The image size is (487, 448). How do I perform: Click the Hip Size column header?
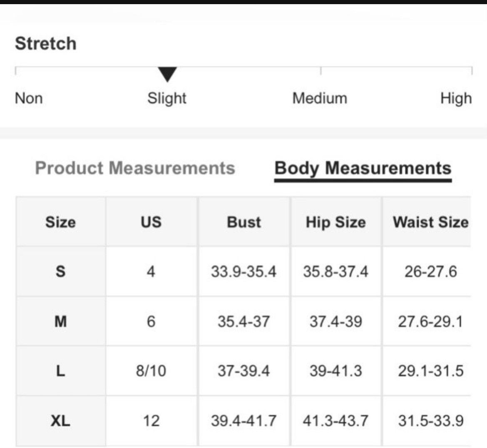pyautogui.click(x=336, y=222)
